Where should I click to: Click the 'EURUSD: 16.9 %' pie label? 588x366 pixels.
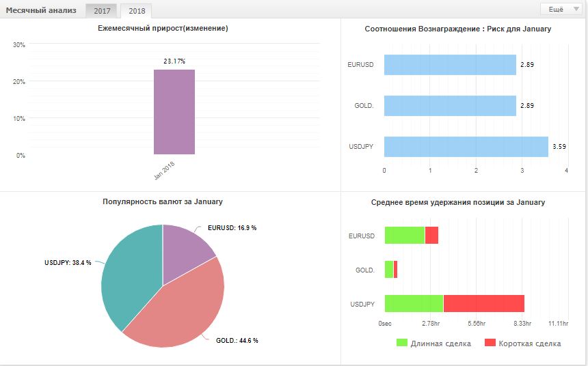(x=232, y=228)
